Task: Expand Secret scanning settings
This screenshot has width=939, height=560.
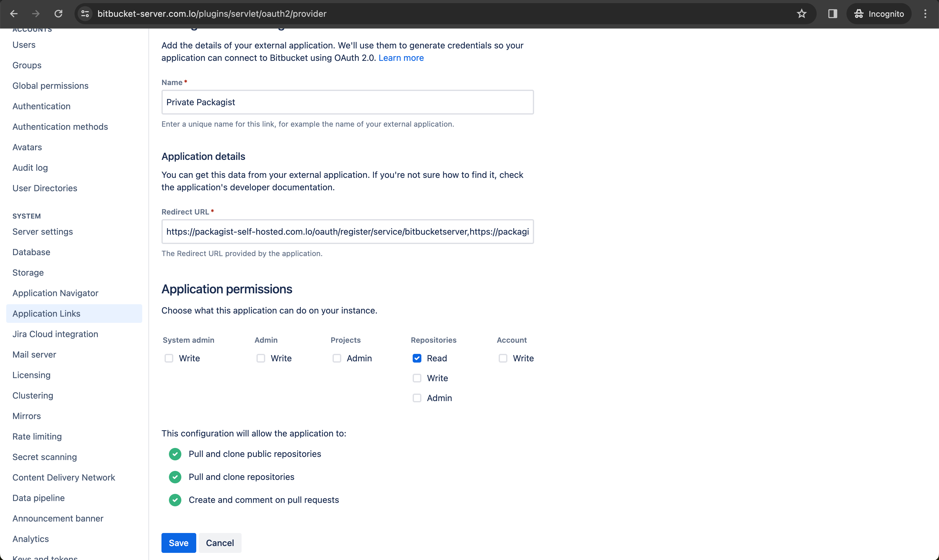Action: 44,457
